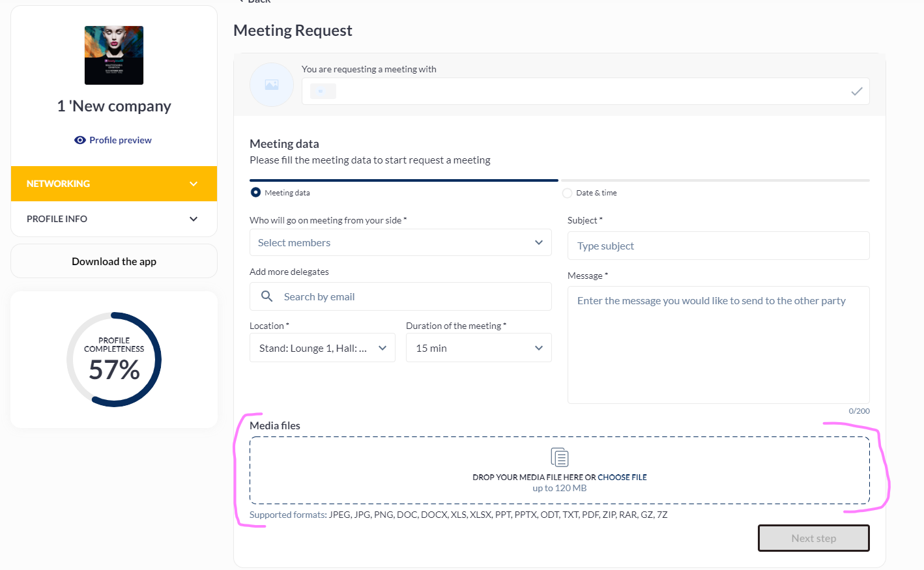
Task: Click into the Message text area
Action: coord(718,345)
